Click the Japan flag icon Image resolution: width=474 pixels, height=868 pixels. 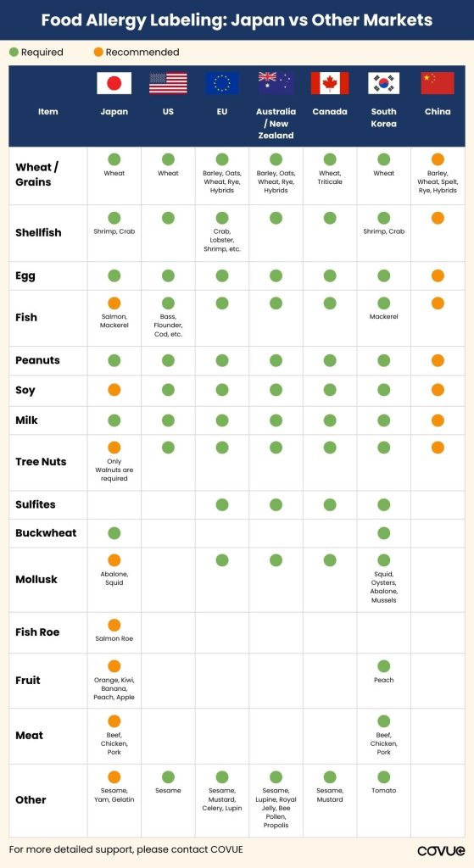[114, 84]
